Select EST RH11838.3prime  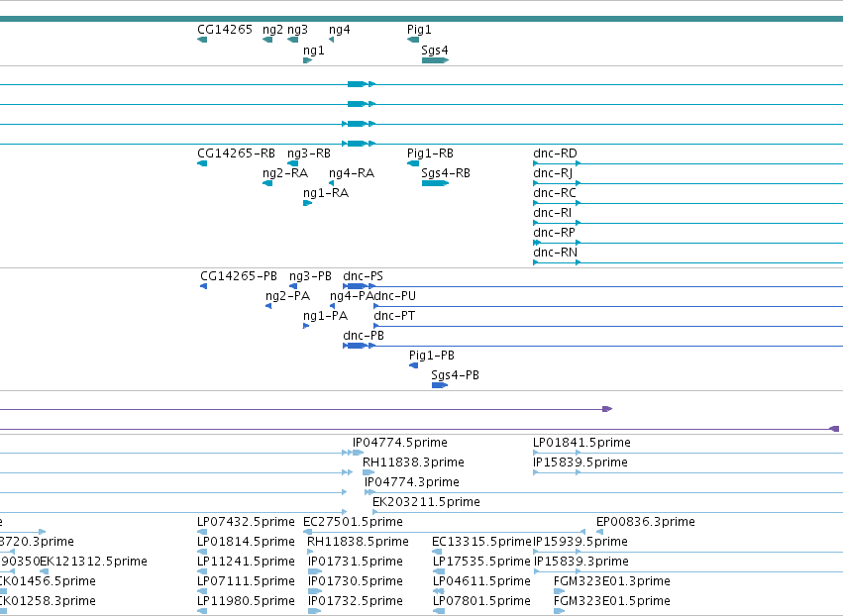[413, 462]
